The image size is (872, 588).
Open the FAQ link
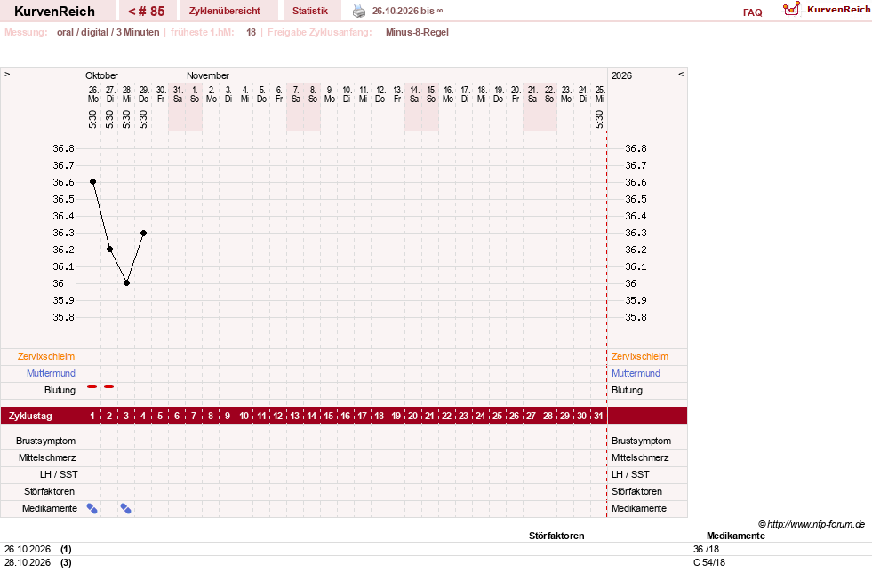[x=752, y=12]
